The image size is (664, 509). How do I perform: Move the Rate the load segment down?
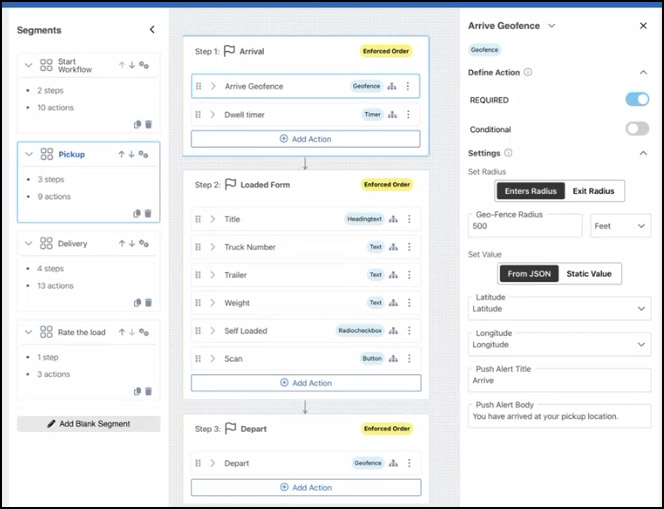point(132,332)
